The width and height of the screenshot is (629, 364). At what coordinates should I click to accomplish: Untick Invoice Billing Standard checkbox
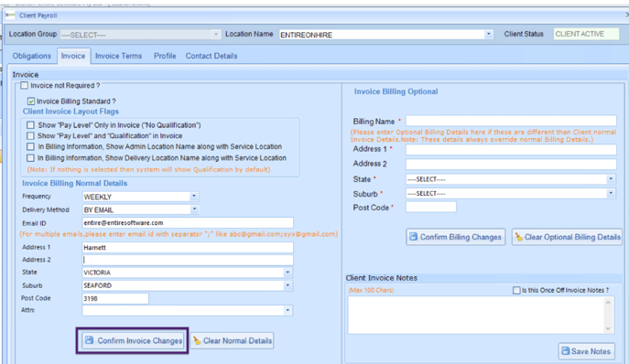[x=31, y=101]
